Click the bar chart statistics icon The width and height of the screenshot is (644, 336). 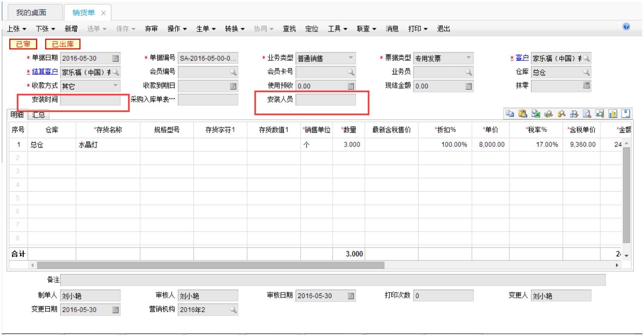tap(612, 114)
